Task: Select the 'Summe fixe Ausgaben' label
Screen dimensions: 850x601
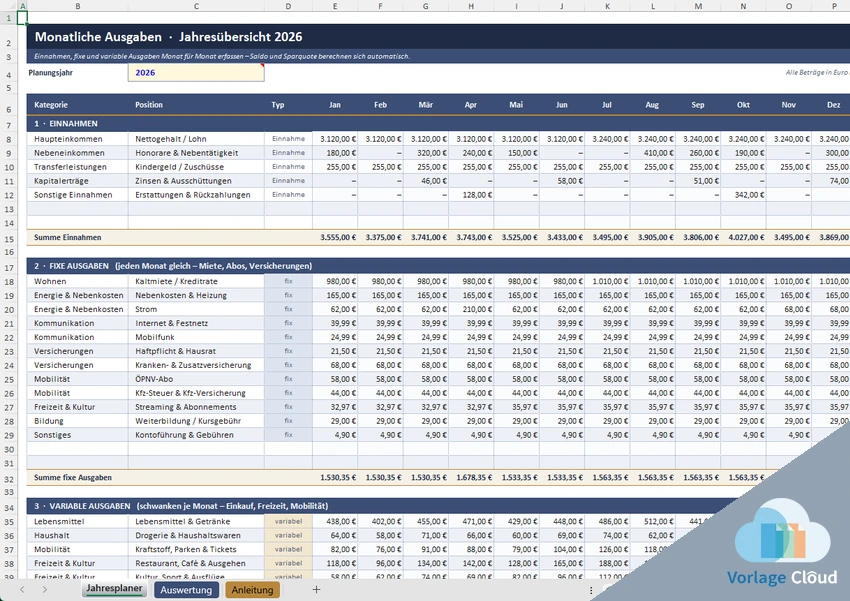Action: coord(73,477)
